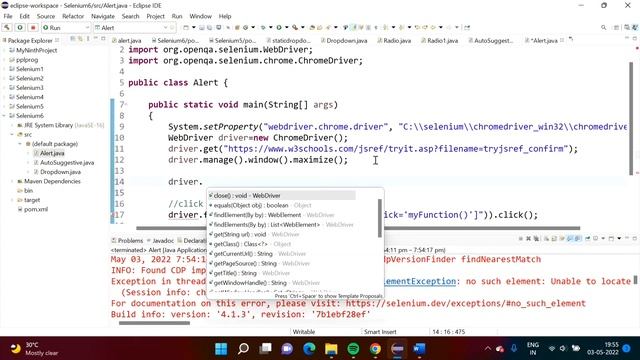
Task: Click the ElementException link in console
Action: tap(420, 281)
